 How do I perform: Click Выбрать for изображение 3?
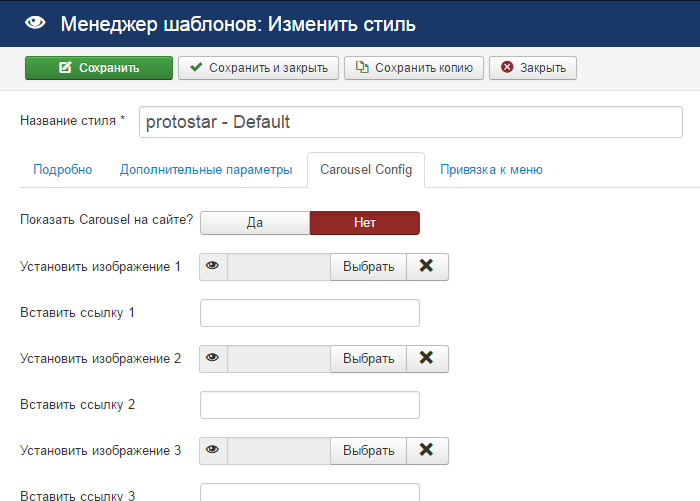pyautogui.click(x=368, y=451)
